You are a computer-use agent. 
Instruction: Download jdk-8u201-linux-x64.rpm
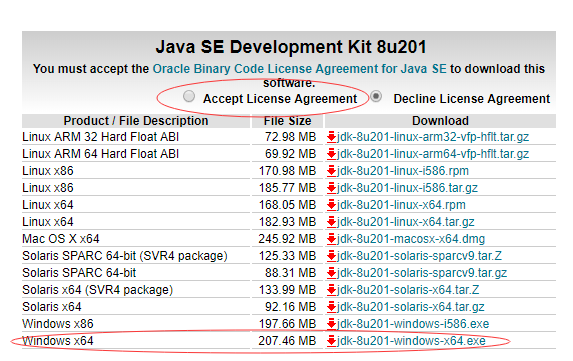(401, 205)
